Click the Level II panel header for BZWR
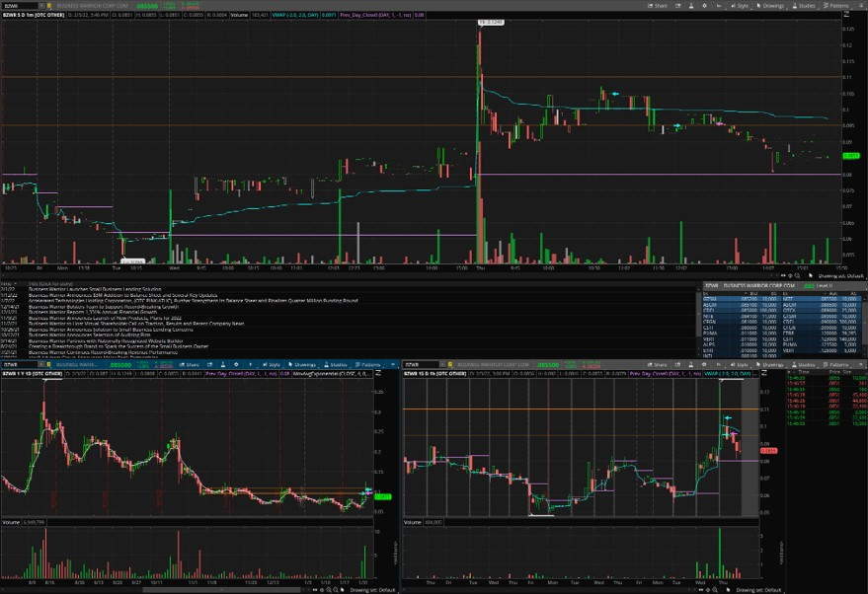The height and width of the screenshot is (594, 868). 783,285
